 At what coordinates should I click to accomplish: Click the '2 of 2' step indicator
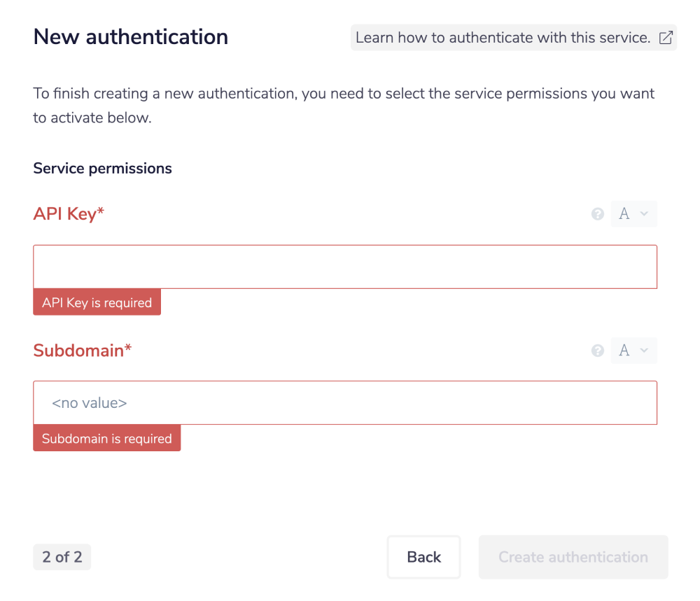(62, 557)
